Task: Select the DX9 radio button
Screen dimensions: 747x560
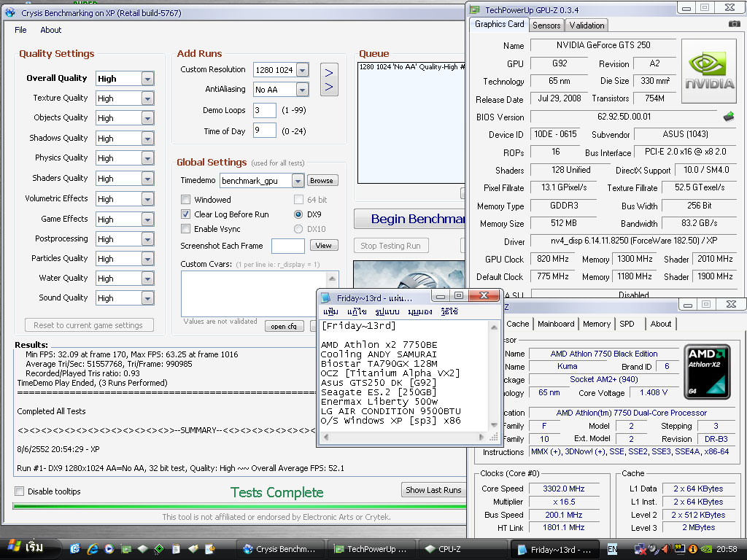Action: click(x=298, y=214)
